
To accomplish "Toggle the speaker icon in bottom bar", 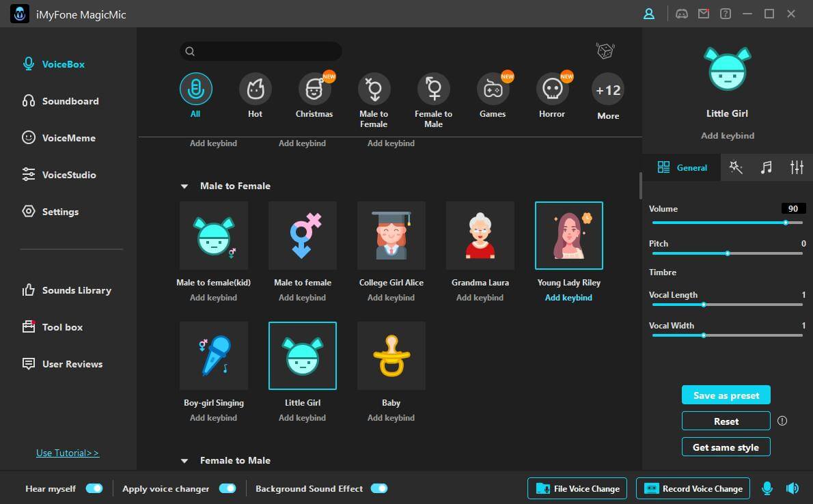I will tap(793, 488).
